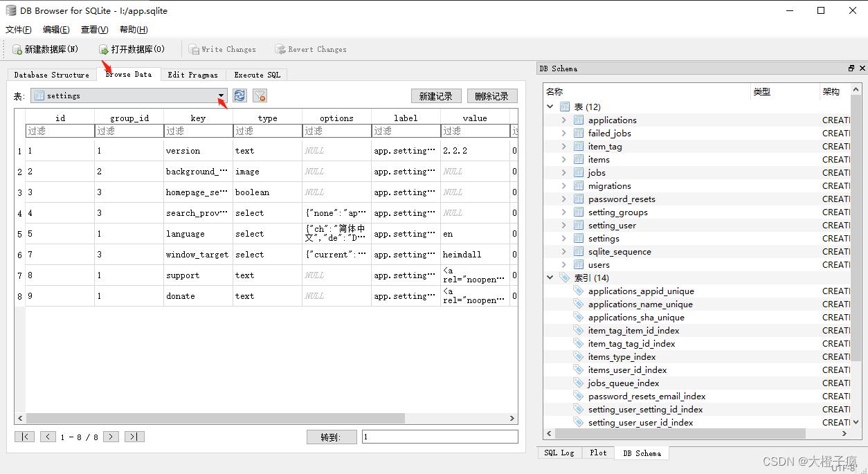Jump to last record navigation button
The image size is (868, 474).
pos(134,437)
